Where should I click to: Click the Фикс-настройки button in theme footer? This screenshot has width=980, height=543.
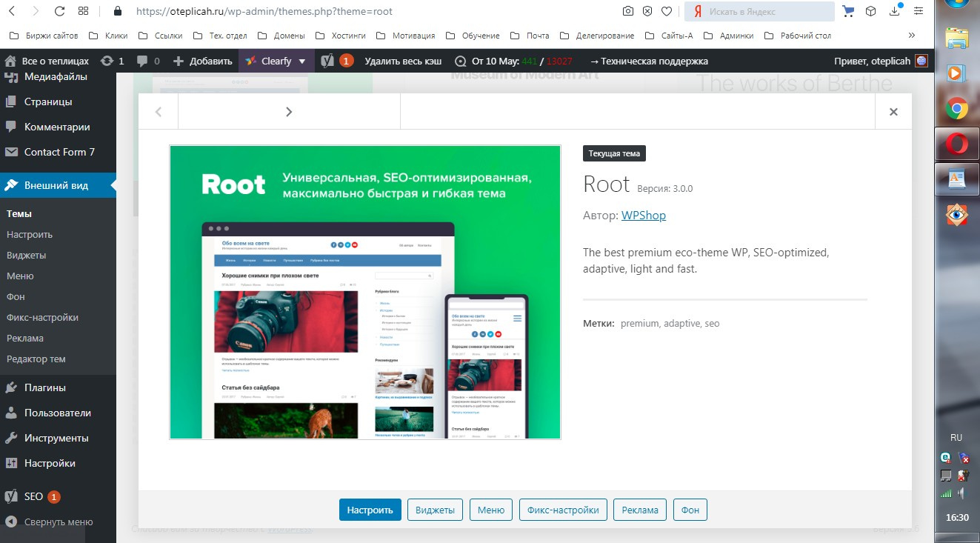tap(564, 510)
